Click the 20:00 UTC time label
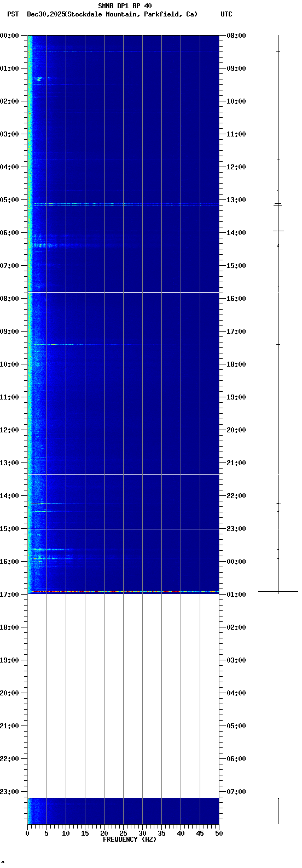 click(236, 430)
